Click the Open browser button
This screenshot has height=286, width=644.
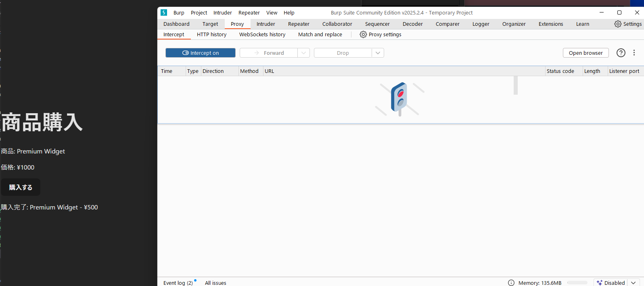tap(585, 53)
